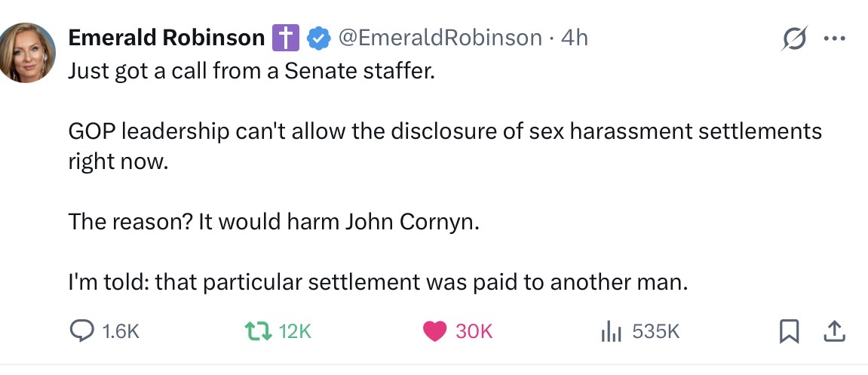Click the 1.6K replies count
Image resolution: width=868 pixels, height=375 pixels.
pyautogui.click(x=121, y=330)
